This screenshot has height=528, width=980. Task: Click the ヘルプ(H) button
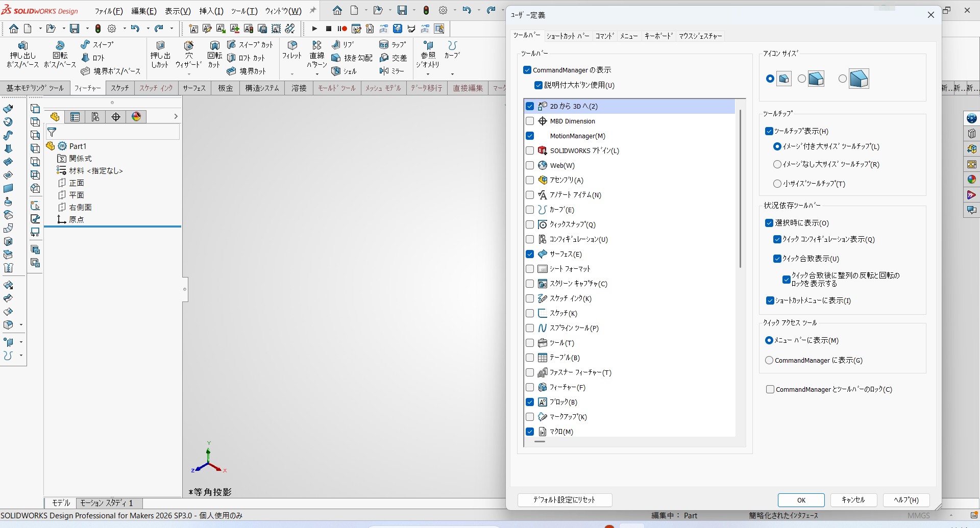pyautogui.click(x=906, y=500)
